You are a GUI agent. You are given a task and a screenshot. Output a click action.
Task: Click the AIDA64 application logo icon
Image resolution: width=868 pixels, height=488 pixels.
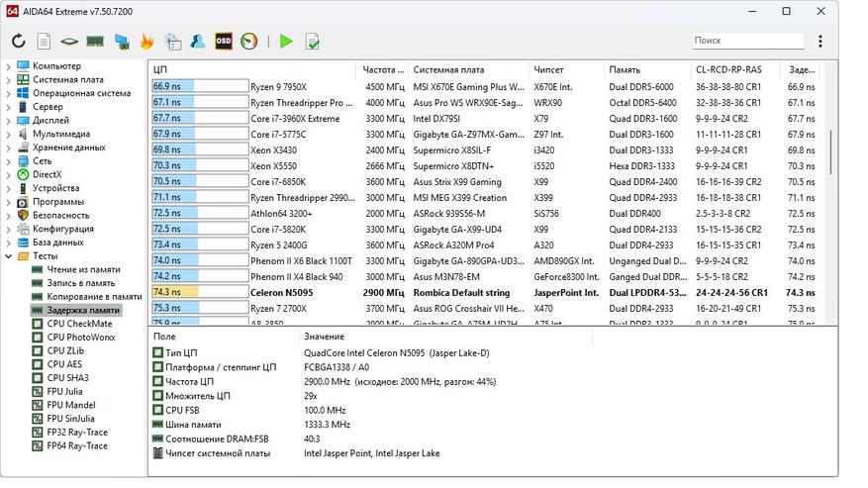coord(12,11)
